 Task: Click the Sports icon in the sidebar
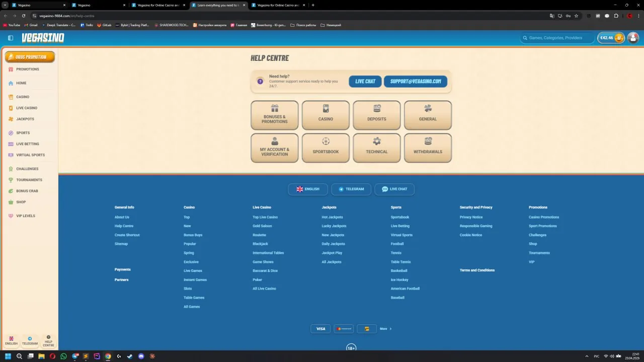click(x=11, y=133)
